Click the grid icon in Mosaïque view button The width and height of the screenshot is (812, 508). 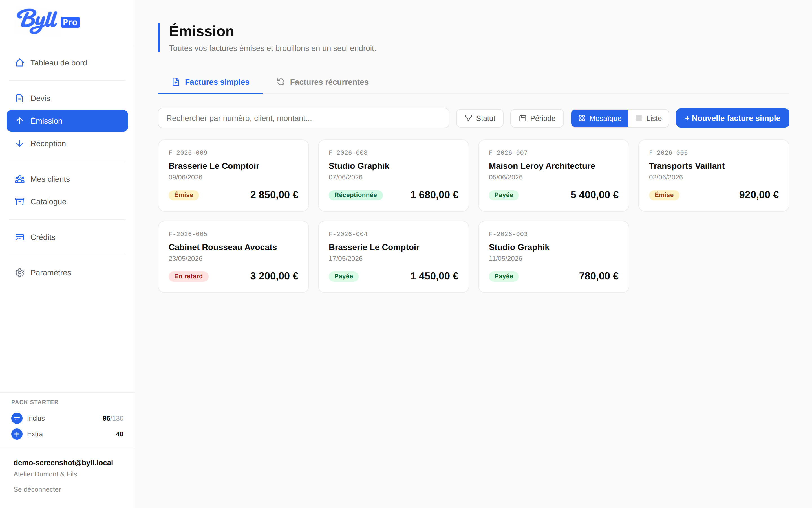(x=582, y=118)
